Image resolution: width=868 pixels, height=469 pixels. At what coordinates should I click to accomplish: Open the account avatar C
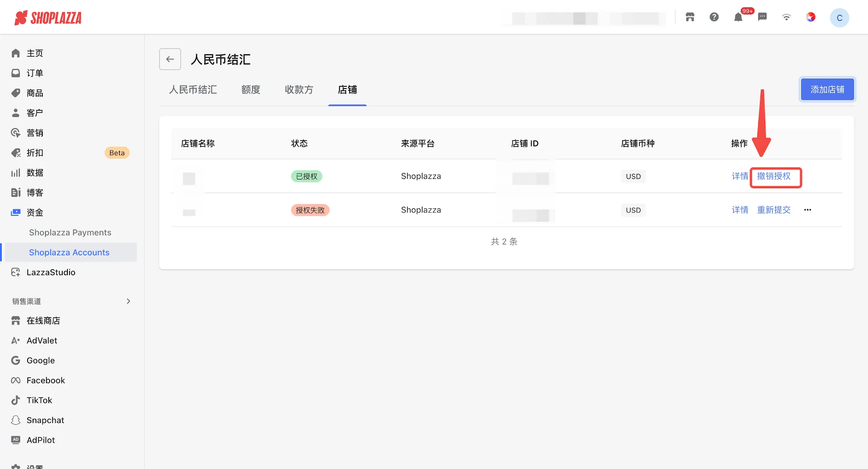pyautogui.click(x=840, y=18)
